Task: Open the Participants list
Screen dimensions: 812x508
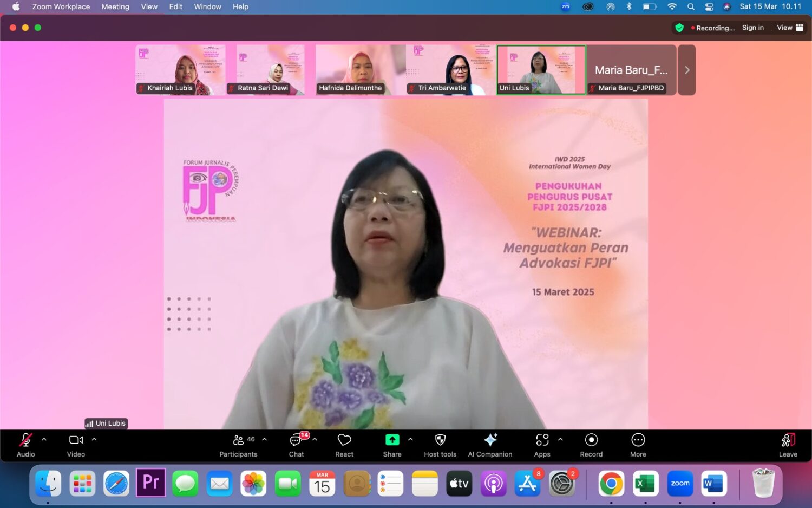Action: (238, 440)
